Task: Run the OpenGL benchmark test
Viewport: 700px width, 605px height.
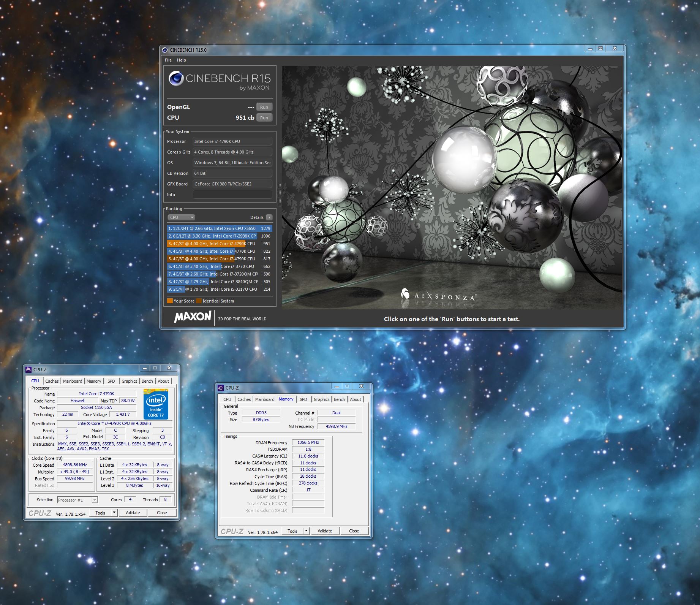Action: pyautogui.click(x=264, y=107)
